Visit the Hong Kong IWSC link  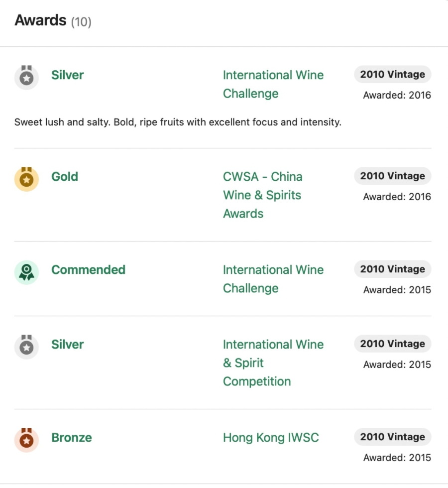pos(271,438)
